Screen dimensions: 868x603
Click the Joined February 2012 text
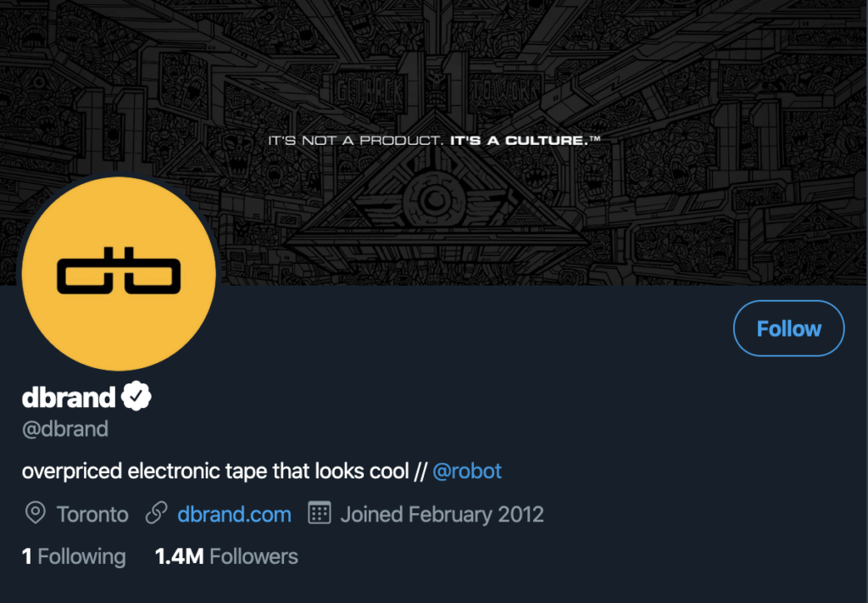coord(442,515)
